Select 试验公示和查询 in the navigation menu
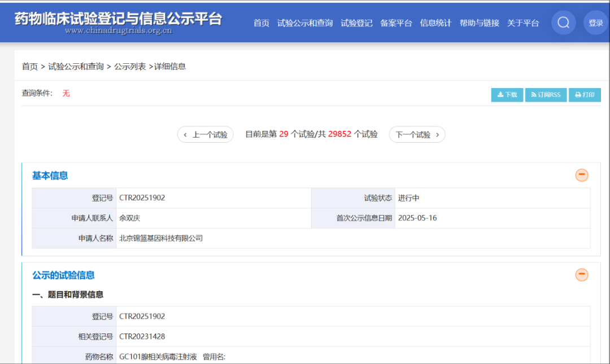 [304, 23]
